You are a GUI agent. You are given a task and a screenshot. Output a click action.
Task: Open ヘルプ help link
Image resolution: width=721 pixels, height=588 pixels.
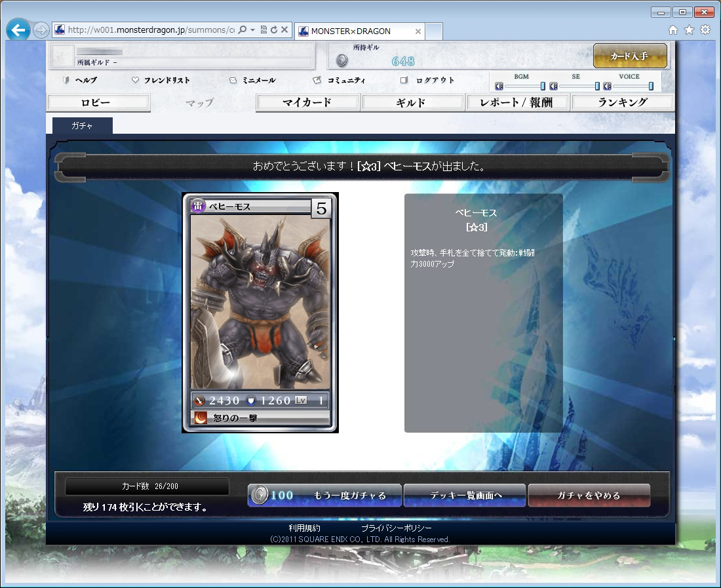coord(81,80)
